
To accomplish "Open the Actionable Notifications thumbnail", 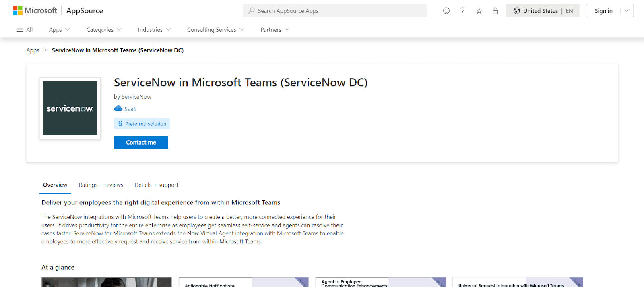I will pyautogui.click(x=244, y=282).
